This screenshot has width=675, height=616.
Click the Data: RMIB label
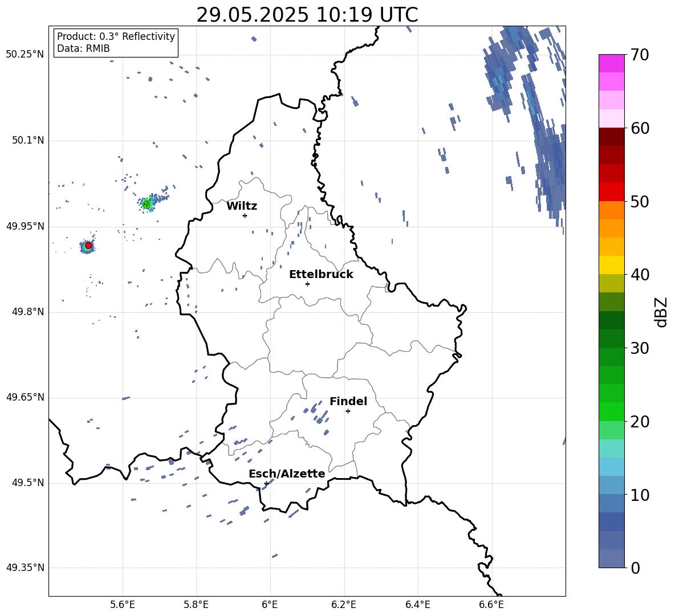83,48
